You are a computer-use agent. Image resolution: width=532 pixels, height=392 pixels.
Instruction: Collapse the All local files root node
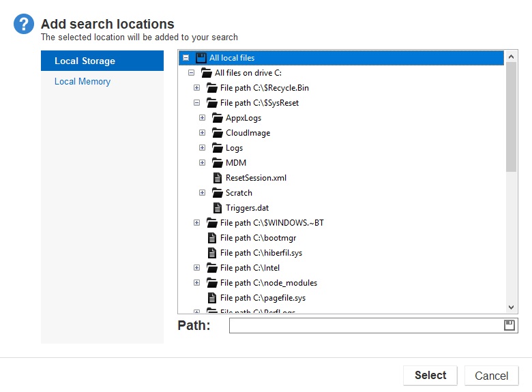[186, 58]
